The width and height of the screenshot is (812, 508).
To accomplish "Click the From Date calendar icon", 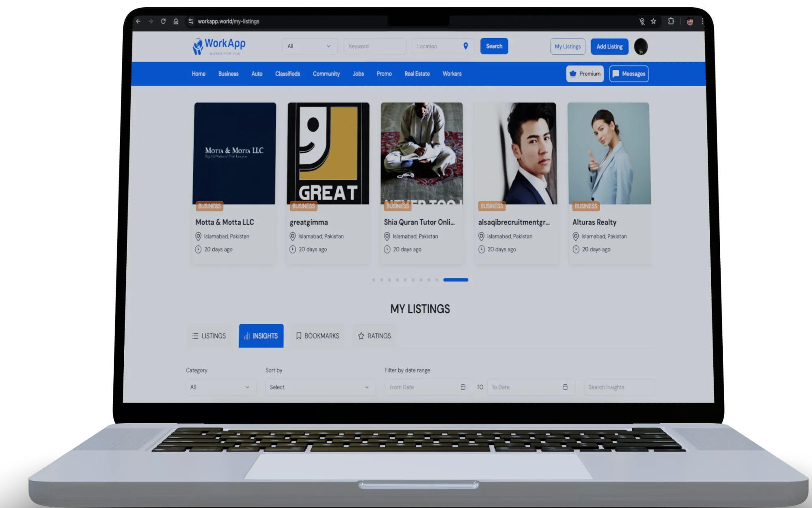I will 463,387.
